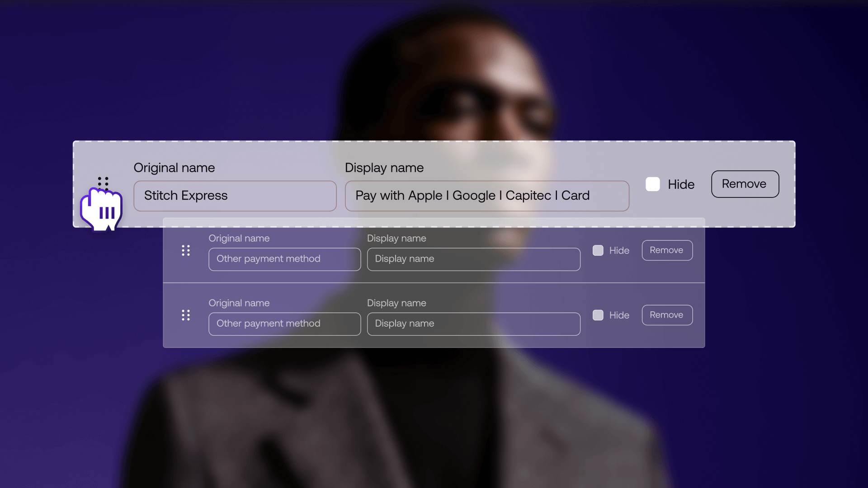The image size is (868, 488).
Task: Edit the 'Pay with Apple | Google | Capitec | Card' field
Action: [487, 196]
